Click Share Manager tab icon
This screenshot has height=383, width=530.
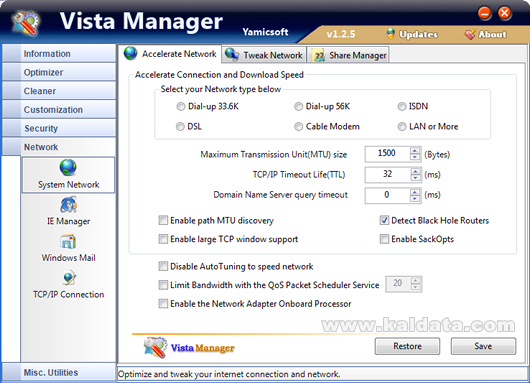[318, 55]
